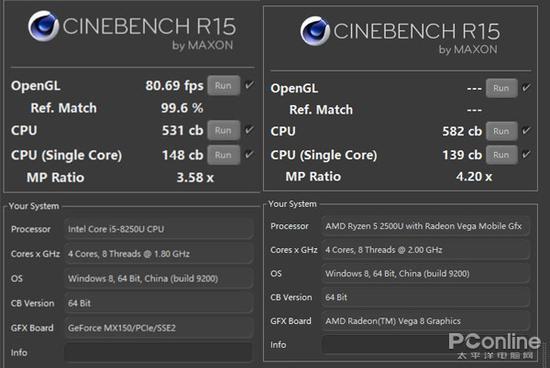Run CPU Single Core test in left window
550x368 pixels.
tap(223, 155)
